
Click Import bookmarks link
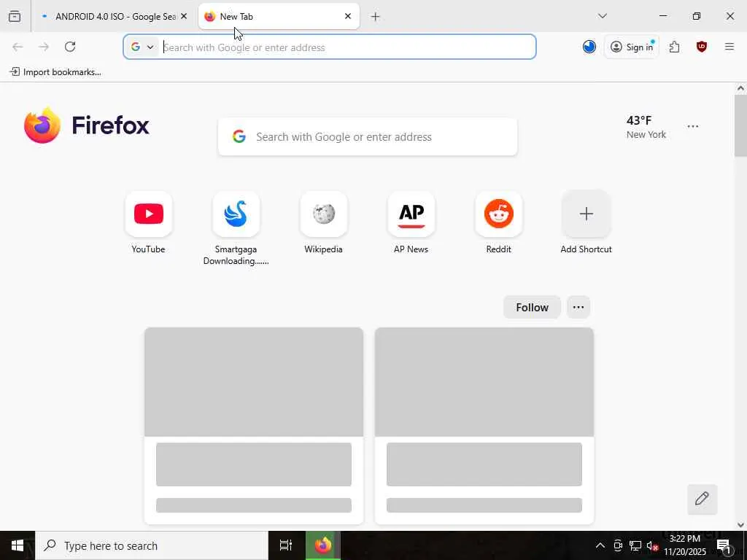click(x=55, y=72)
